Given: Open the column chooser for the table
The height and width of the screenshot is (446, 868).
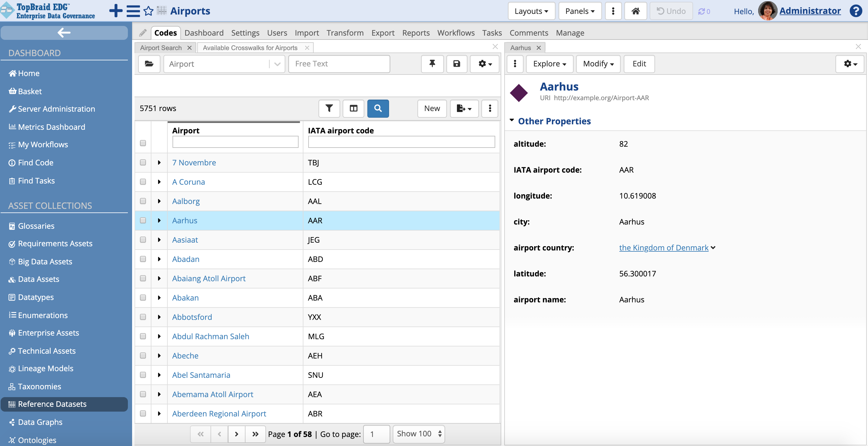Looking at the screenshot, I should coord(353,109).
